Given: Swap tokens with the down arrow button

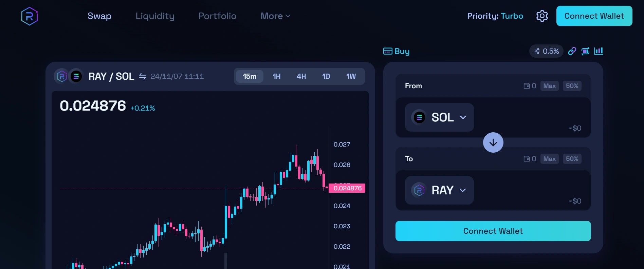Looking at the screenshot, I should 493,142.
